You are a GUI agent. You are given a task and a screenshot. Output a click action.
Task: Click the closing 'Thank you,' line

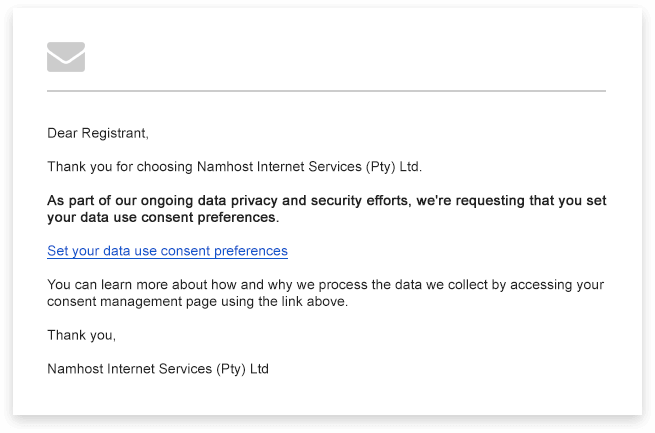[x=81, y=335]
